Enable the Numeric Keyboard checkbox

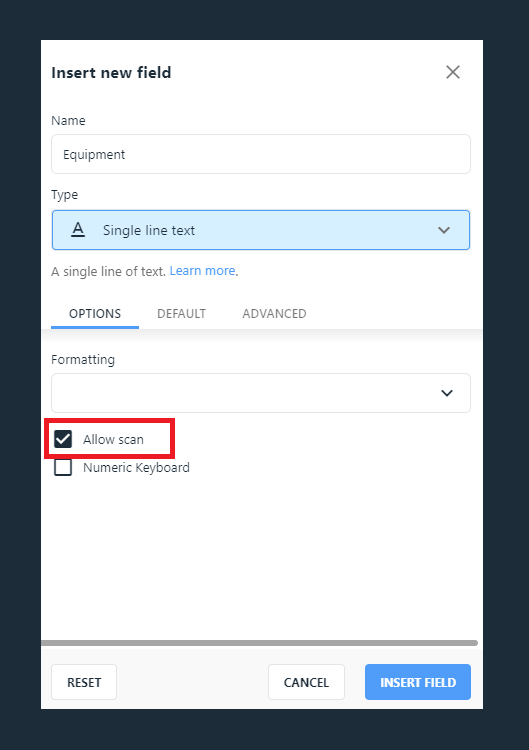[x=63, y=467]
